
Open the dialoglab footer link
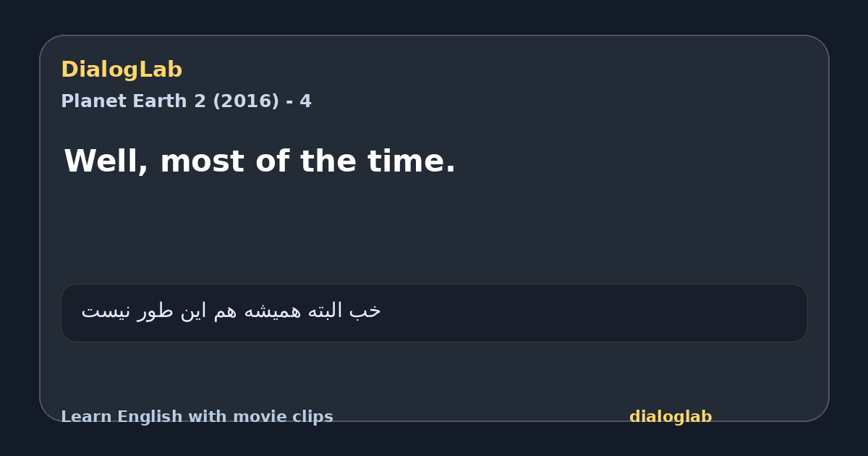point(671,417)
